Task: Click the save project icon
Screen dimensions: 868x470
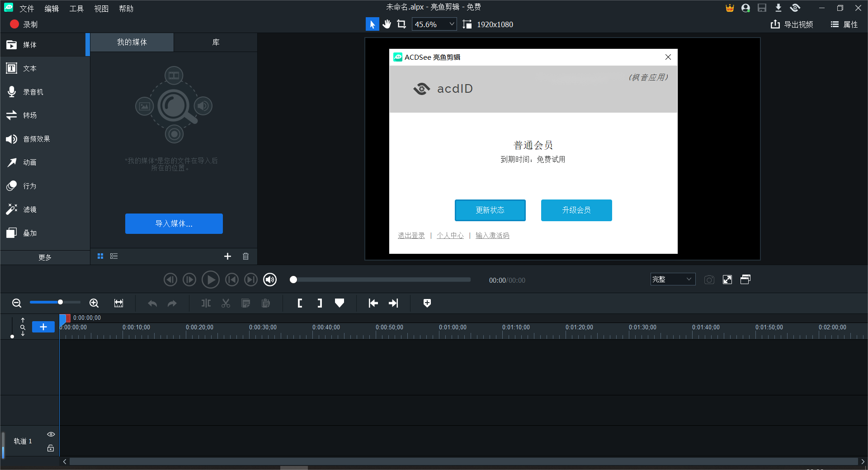Action: [x=762, y=8]
